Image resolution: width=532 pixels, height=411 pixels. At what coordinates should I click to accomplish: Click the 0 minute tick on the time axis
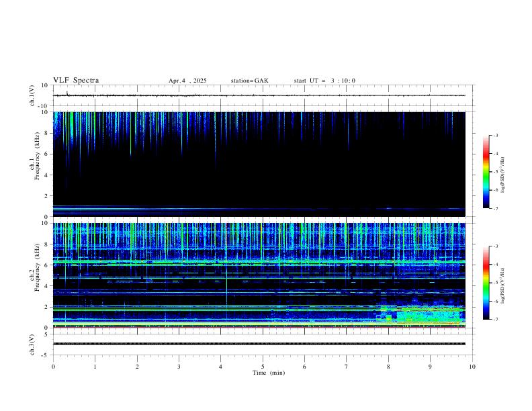[x=53, y=367]
